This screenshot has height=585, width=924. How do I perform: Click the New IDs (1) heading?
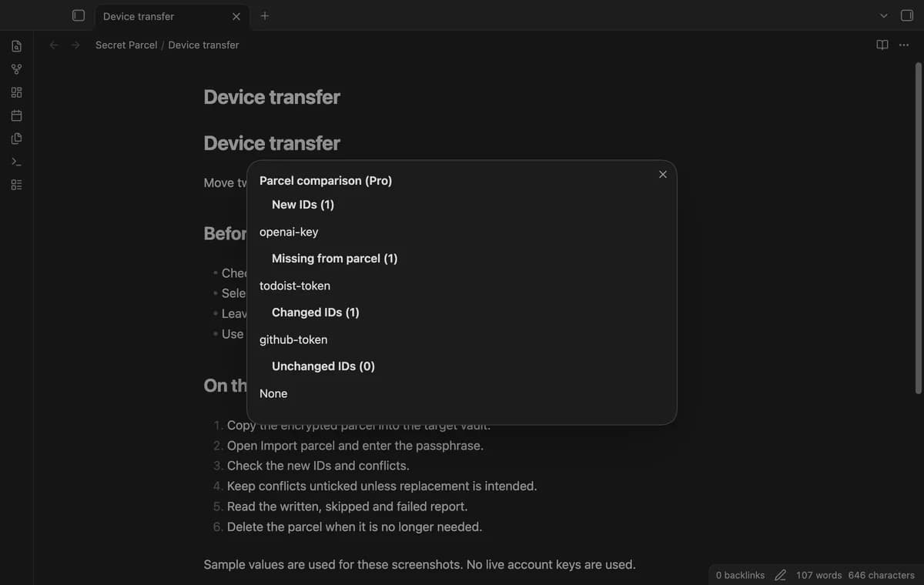coord(303,204)
